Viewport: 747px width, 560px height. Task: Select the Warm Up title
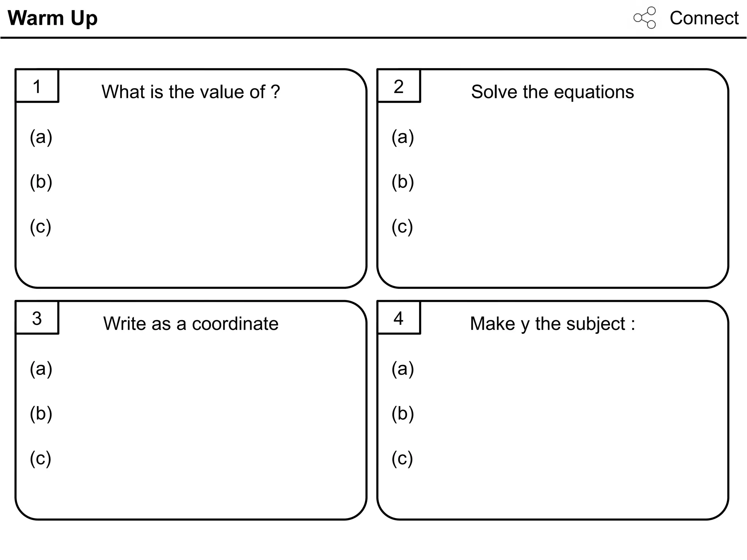click(53, 18)
